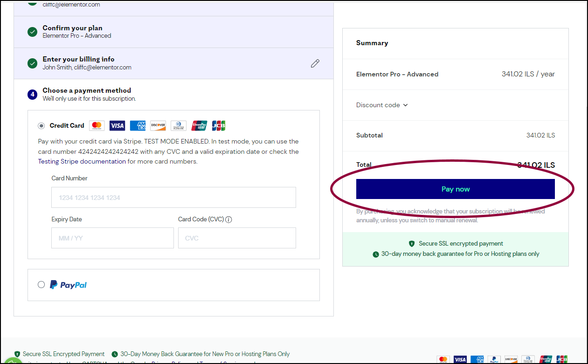
Task: Click the PayPal logo
Action: pyautogui.click(x=69, y=285)
